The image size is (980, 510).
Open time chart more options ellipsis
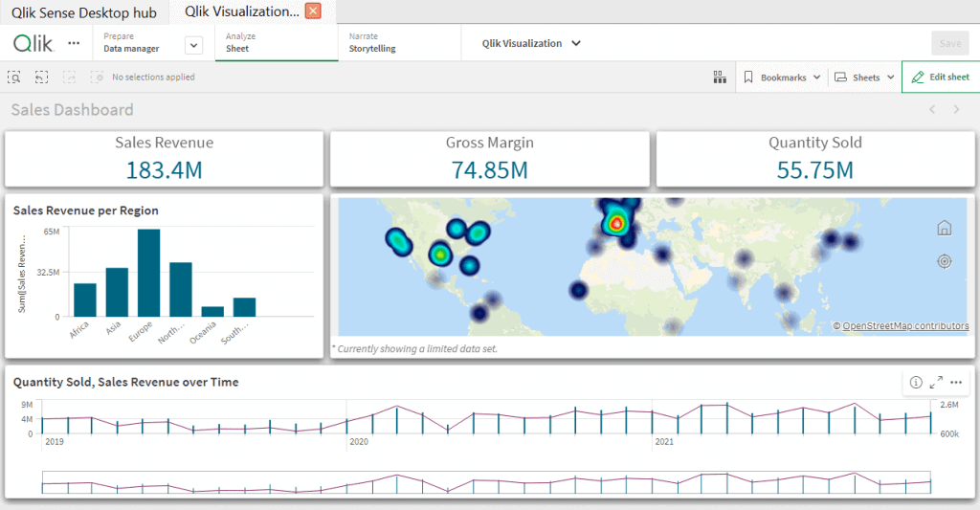(956, 382)
